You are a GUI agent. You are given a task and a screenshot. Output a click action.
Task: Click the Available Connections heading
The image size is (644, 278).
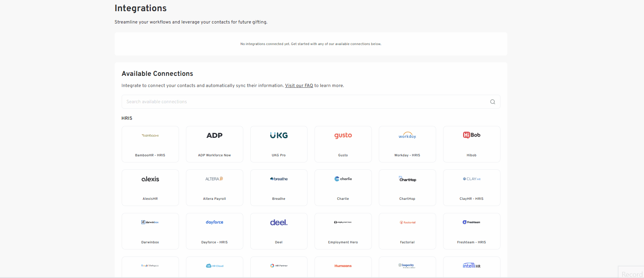pos(157,74)
